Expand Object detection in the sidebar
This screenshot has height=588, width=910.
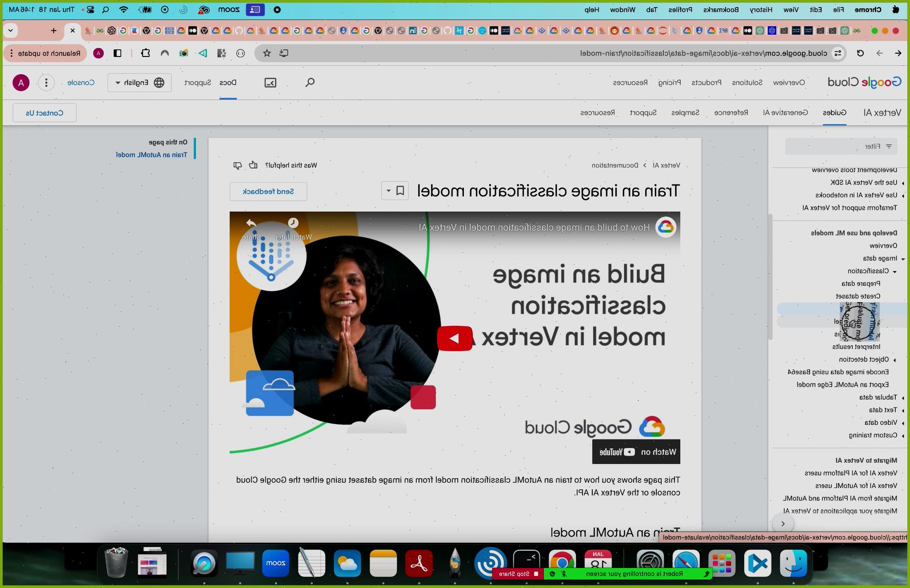(x=894, y=360)
